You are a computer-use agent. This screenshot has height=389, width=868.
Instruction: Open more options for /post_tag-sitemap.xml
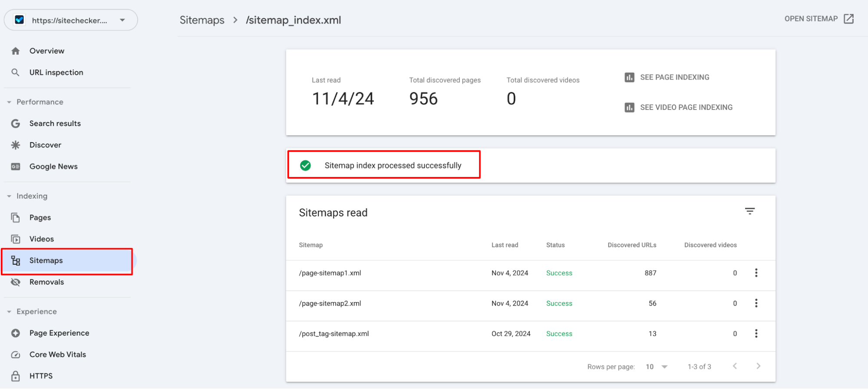(756, 334)
